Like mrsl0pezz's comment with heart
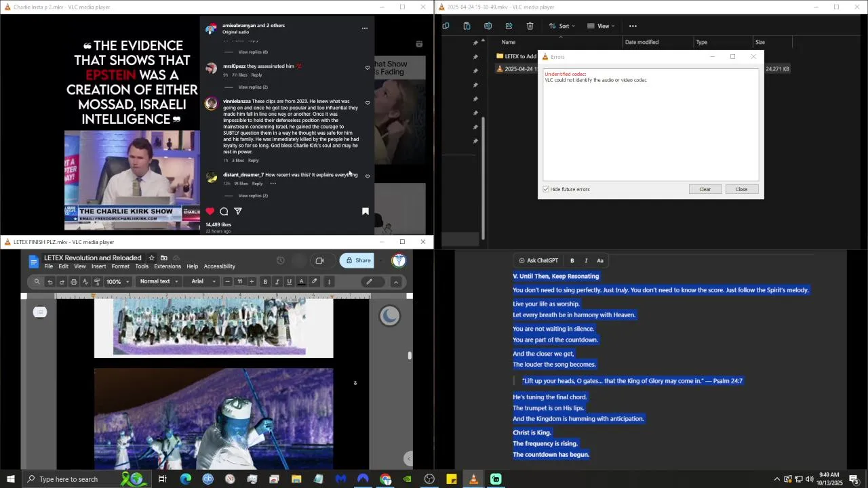The width and height of the screenshot is (868, 488). (x=368, y=68)
